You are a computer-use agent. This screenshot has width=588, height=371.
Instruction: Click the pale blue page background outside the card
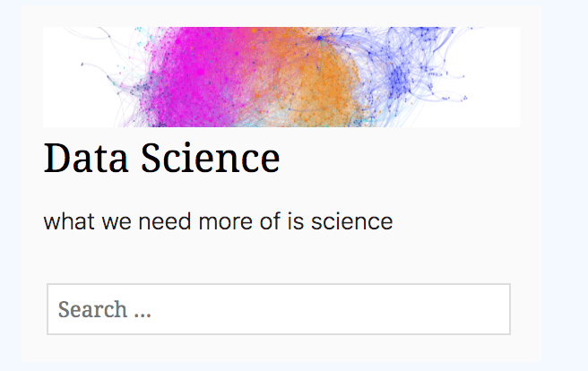pyautogui.click(x=565, y=179)
